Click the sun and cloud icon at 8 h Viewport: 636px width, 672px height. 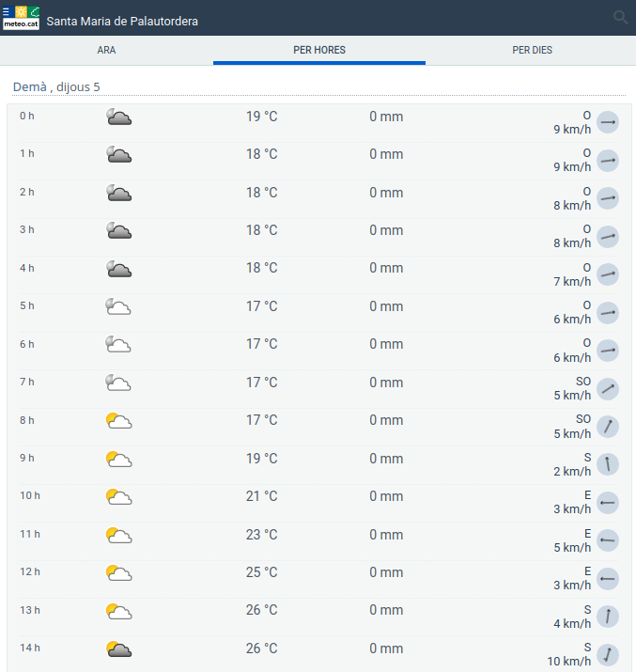pos(118,420)
